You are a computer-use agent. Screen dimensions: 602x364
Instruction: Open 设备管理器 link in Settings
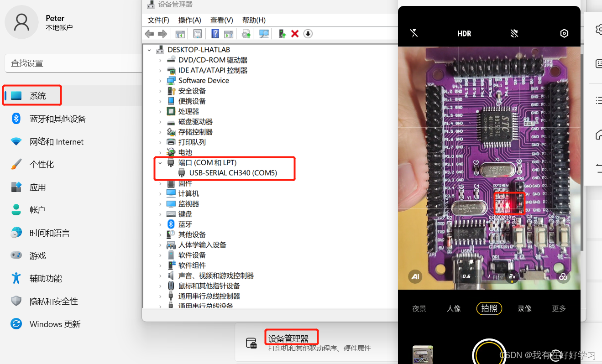[x=288, y=339]
